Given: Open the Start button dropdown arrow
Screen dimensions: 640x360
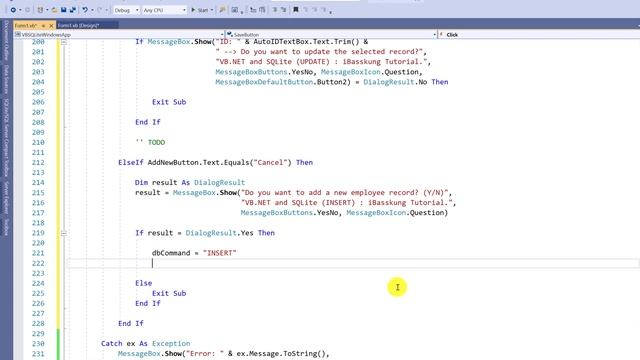Looking at the screenshot, I should tap(212, 10).
